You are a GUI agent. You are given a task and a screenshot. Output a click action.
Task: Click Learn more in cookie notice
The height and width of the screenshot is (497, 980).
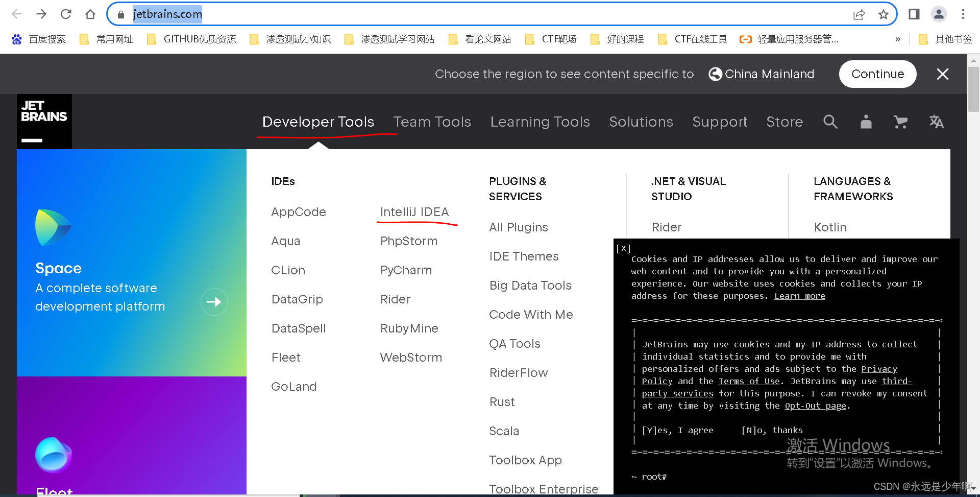coord(799,296)
